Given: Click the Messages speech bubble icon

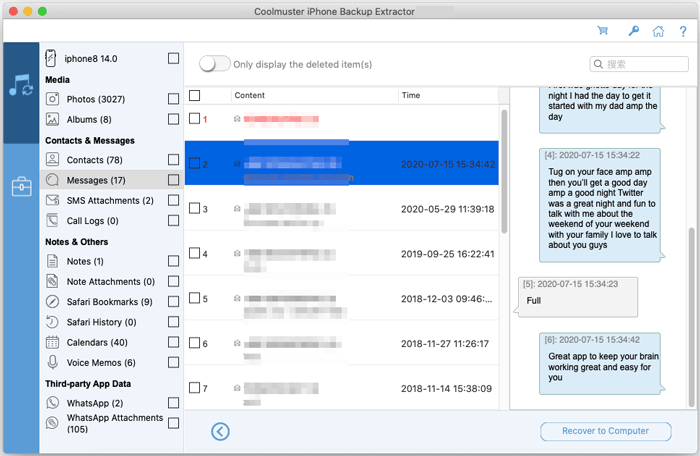Looking at the screenshot, I should 52,180.
